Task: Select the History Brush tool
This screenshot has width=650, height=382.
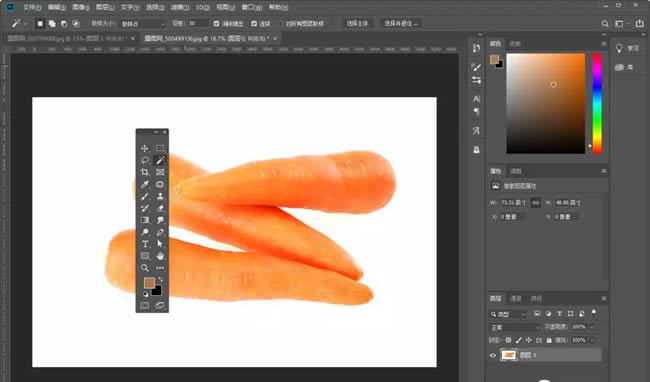Action: [145, 208]
